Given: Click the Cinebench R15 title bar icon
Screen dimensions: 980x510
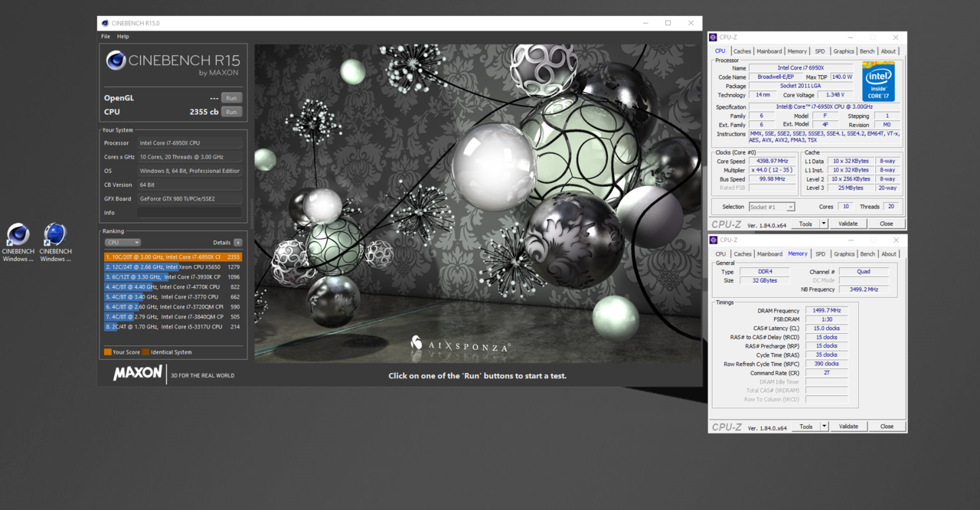Looking at the screenshot, I should tap(105, 23).
